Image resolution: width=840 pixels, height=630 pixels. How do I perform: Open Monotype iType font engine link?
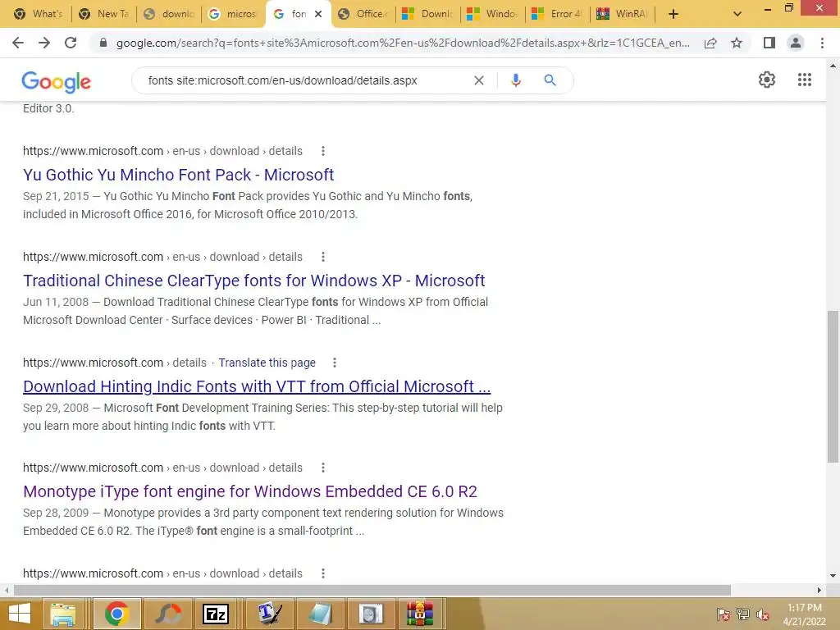[x=250, y=491]
